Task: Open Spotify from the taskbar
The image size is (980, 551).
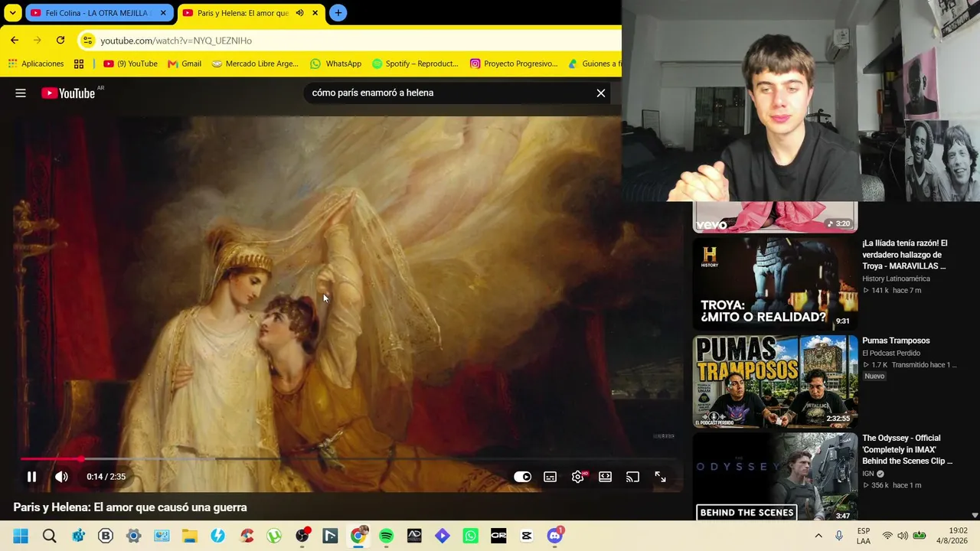Action: tap(386, 536)
